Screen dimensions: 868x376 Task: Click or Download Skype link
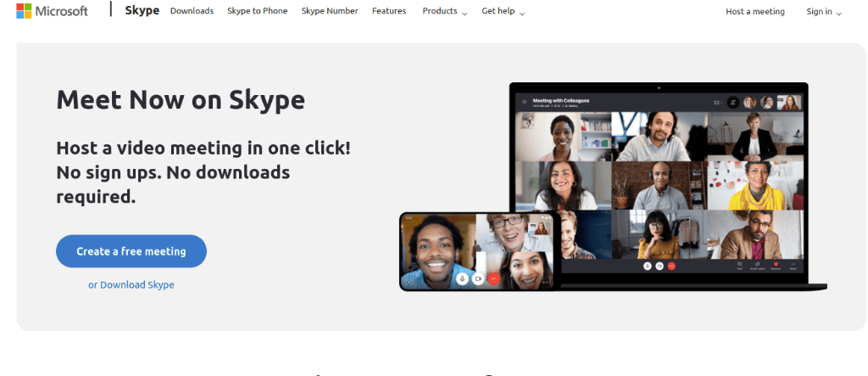[131, 284]
